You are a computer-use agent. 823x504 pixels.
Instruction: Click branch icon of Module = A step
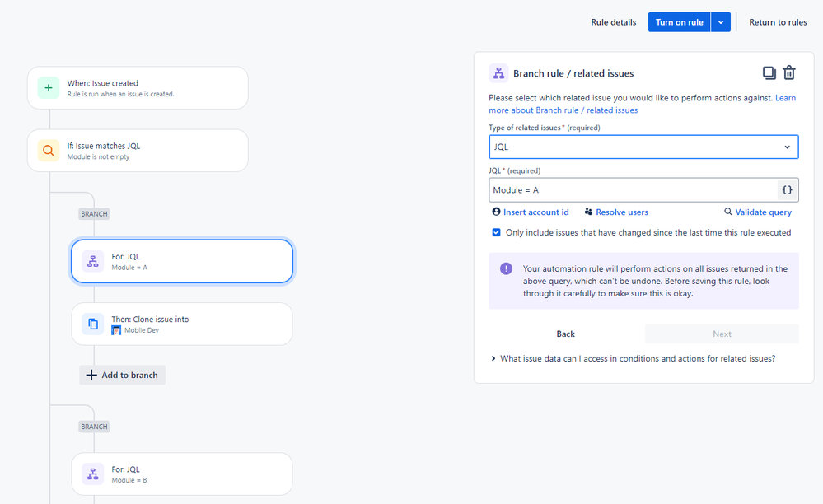pos(93,261)
